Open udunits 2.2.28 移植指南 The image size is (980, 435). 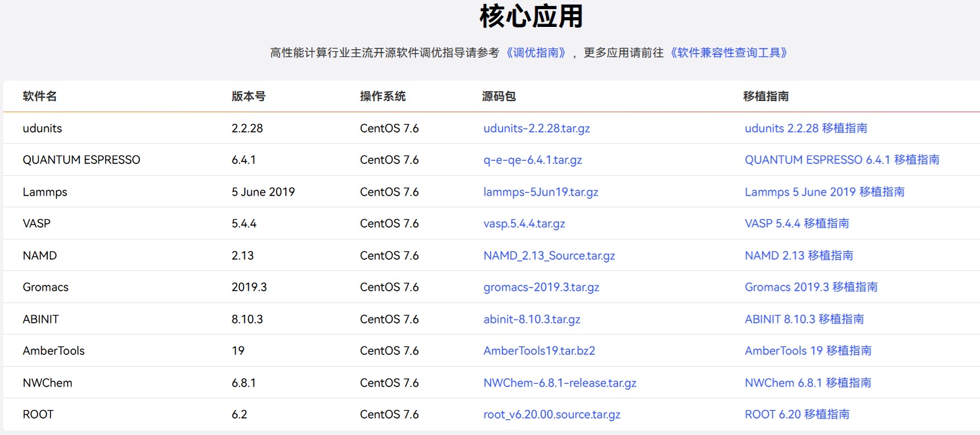coord(806,129)
